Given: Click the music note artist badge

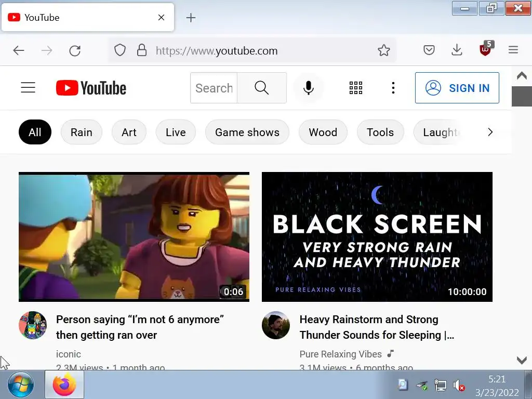Looking at the screenshot, I should click(391, 353).
